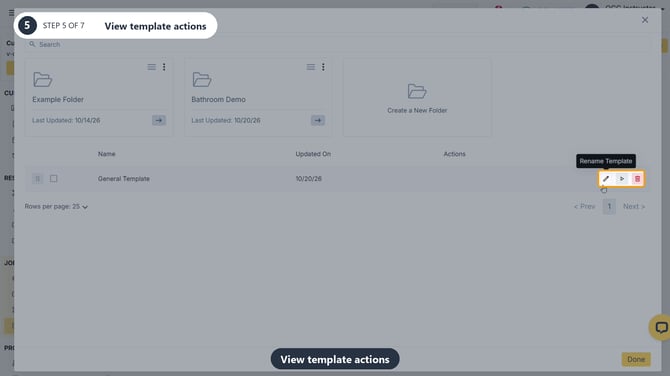Viewport: 670px width, 376px height.
Task: Open three-dot menu on Bathroom Demo
Action: (x=323, y=67)
